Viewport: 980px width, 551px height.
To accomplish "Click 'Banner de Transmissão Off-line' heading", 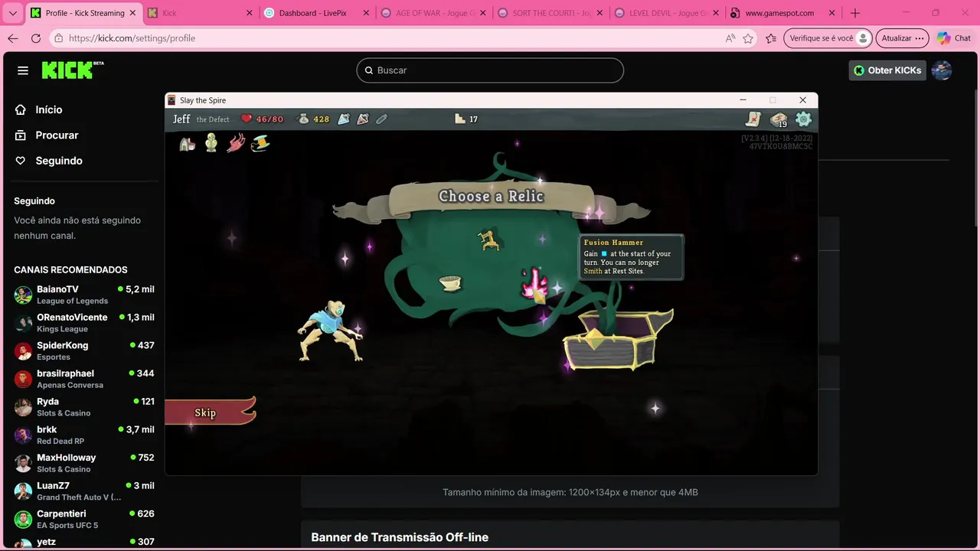I will [400, 537].
